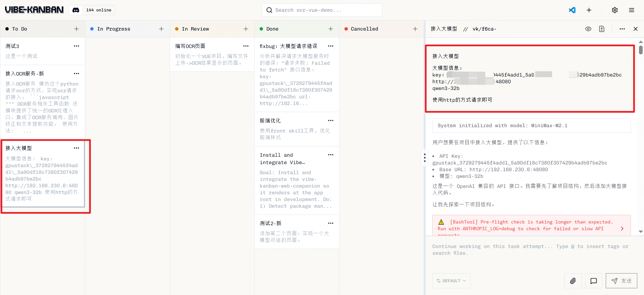
Task: Click System initialized with model message
Action: tap(532, 126)
